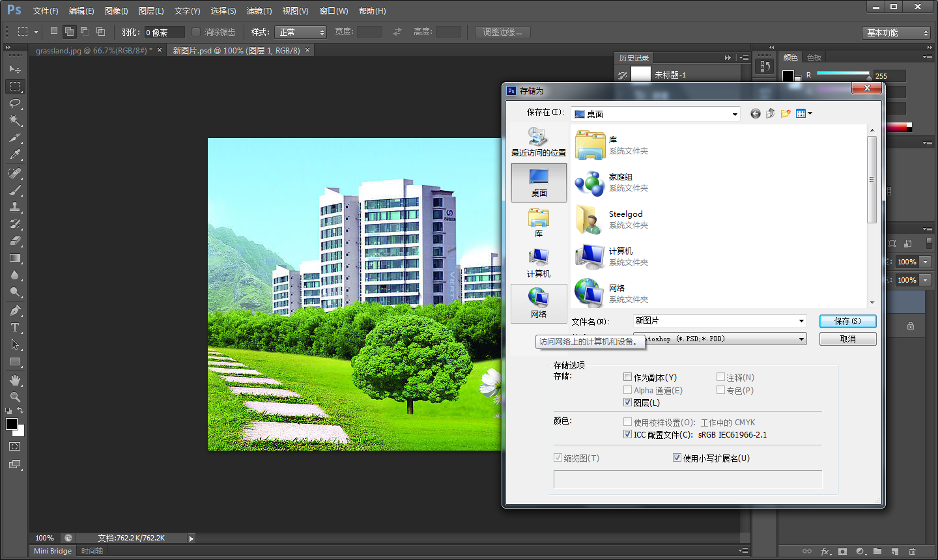Expand the 文件名 dropdown arrow

point(801,321)
